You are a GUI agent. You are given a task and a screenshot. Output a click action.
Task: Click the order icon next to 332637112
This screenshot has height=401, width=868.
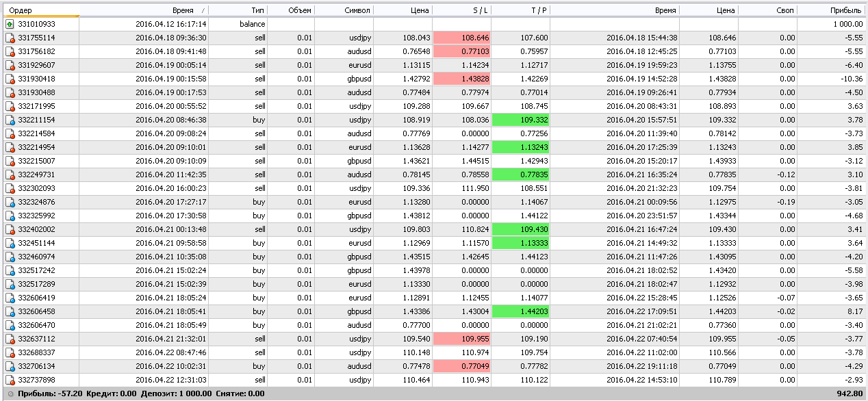[x=10, y=339]
